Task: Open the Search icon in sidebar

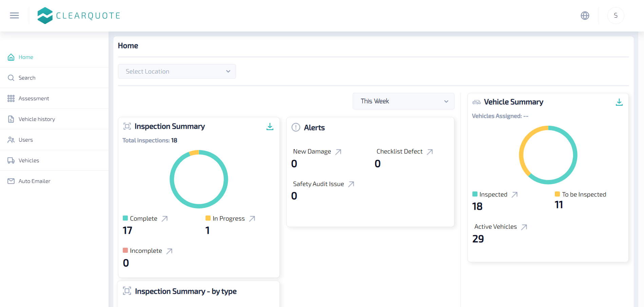Action: click(x=11, y=78)
